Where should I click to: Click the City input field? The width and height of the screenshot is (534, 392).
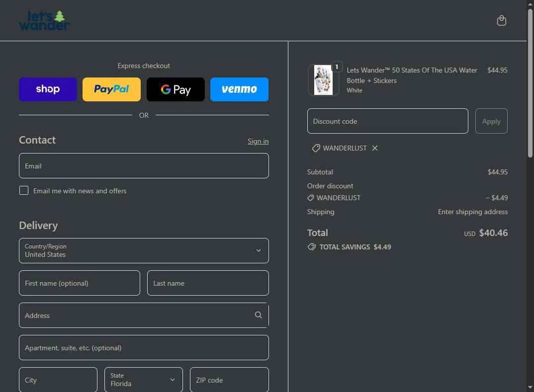click(x=58, y=380)
